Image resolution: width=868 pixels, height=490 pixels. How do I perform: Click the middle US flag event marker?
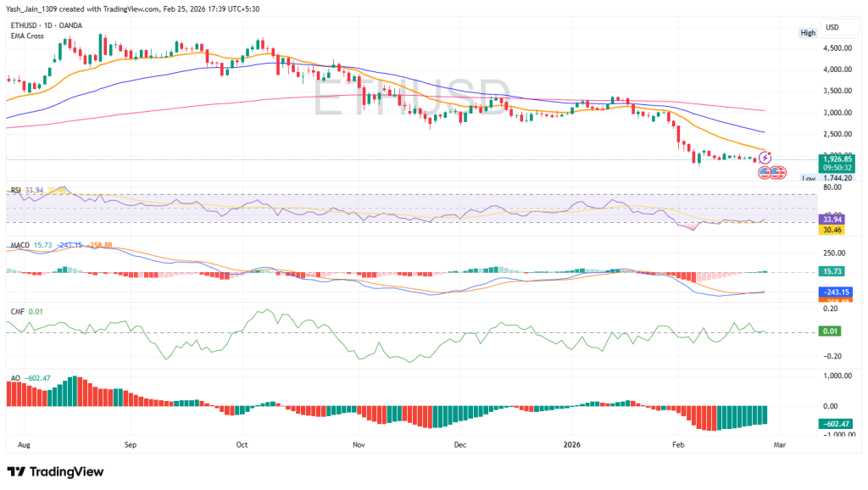(775, 172)
